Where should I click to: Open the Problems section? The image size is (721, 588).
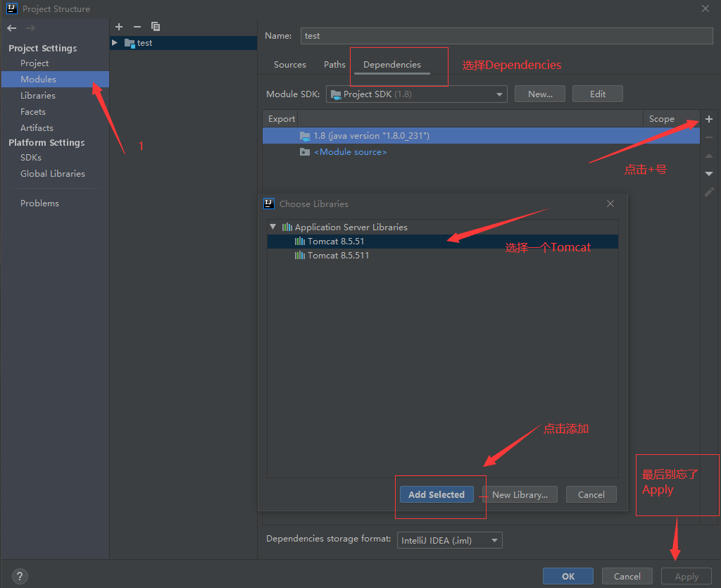(x=39, y=204)
